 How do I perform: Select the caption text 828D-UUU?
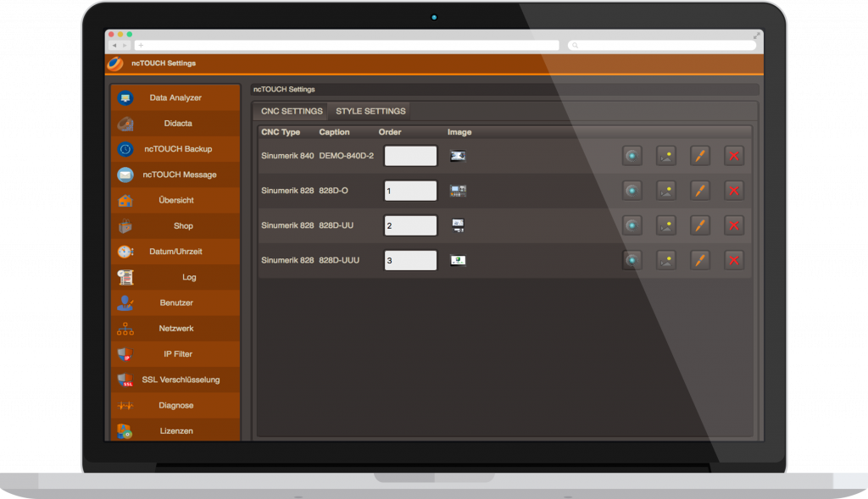click(x=339, y=260)
